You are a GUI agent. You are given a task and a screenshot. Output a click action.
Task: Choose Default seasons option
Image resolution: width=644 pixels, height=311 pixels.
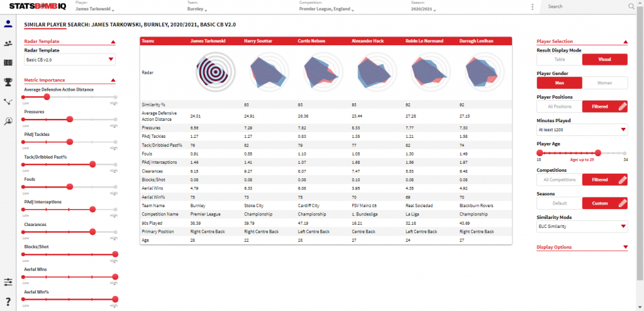point(559,203)
